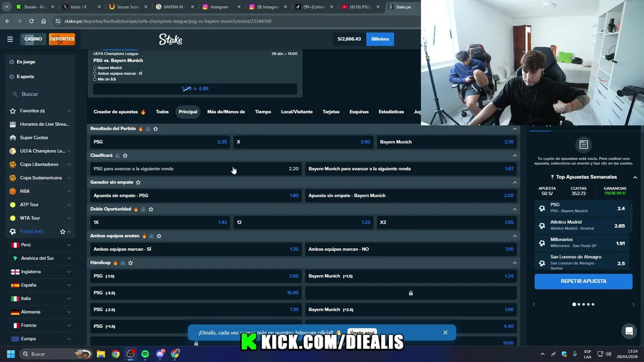
Task: Expand the Perú league list
Action: [69, 245]
